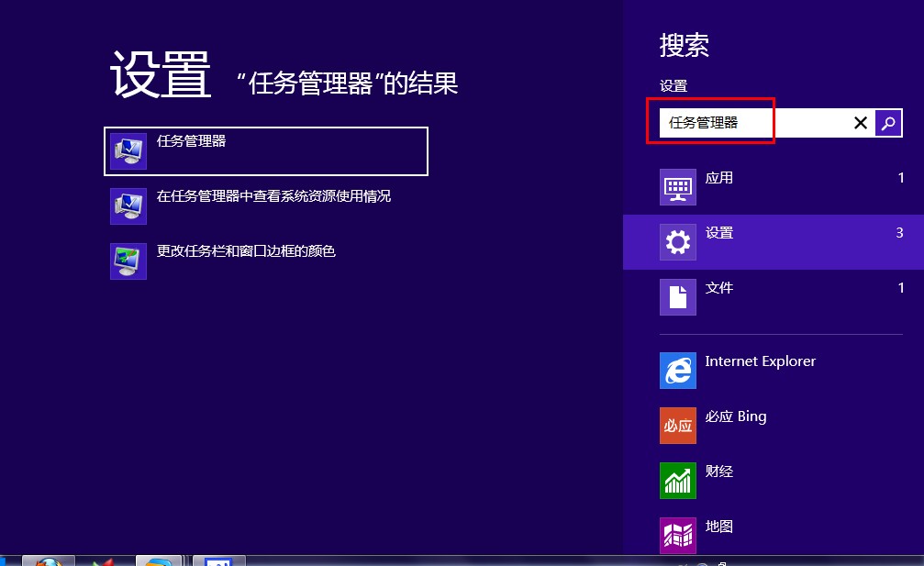Clear the search box with the X button
This screenshot has height=566, width=924.
click(x=861, y=123)
